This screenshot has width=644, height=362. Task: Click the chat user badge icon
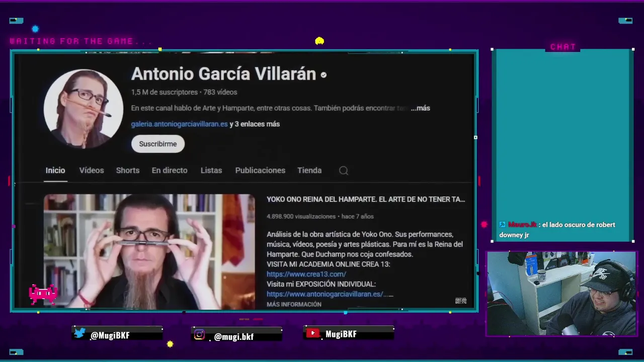click(502, 225)
